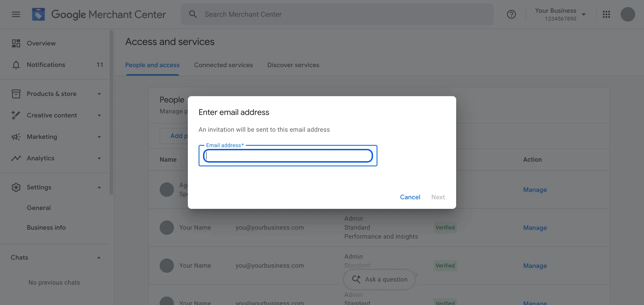Click the Name column header

(x=168, y=159)
